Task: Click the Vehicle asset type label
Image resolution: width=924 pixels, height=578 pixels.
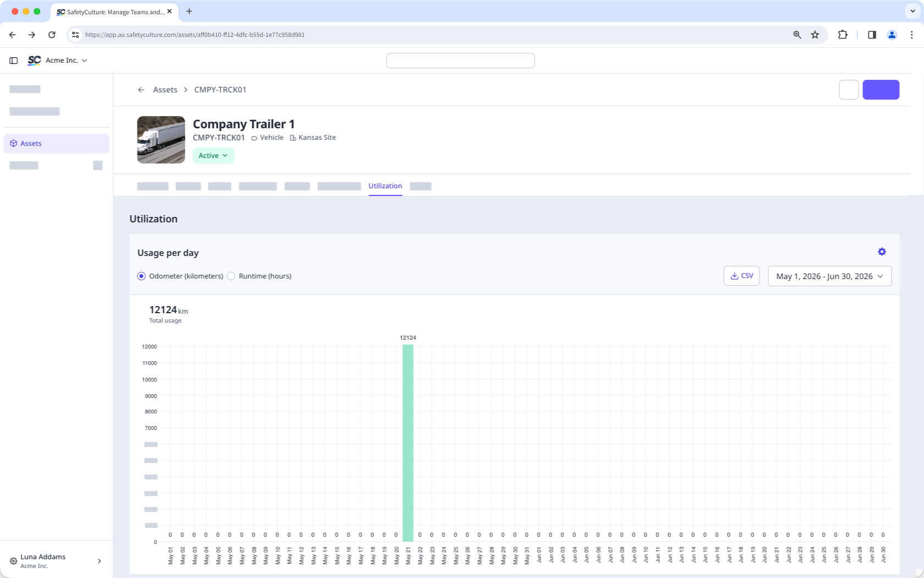Action: click(267, 138)
